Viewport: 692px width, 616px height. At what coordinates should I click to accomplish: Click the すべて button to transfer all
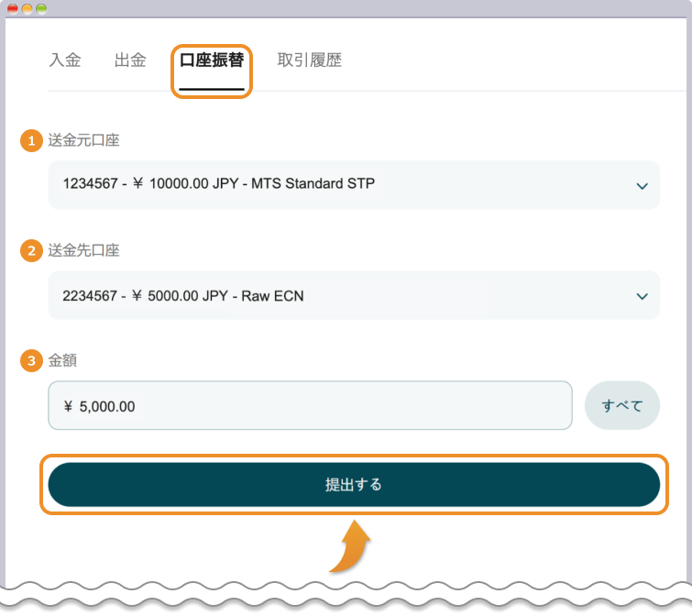click(x=622, y=405)
